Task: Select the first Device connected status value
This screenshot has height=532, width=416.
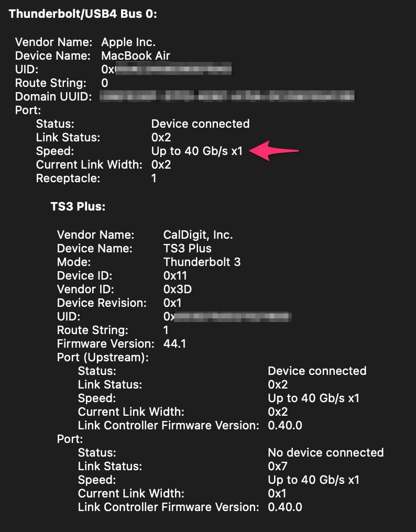Action: pos(200,124)
